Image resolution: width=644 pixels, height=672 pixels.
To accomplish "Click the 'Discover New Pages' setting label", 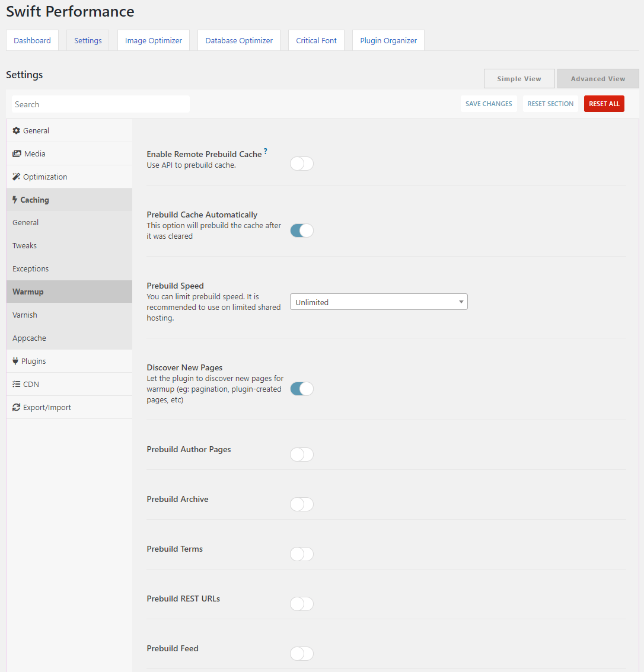I will [185, 368].
